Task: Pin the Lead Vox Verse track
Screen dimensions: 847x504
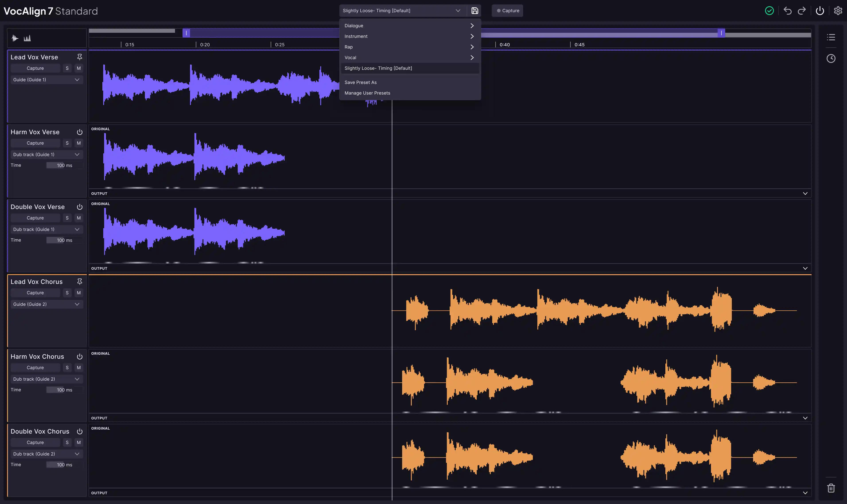Action: [x=80, y=57]
